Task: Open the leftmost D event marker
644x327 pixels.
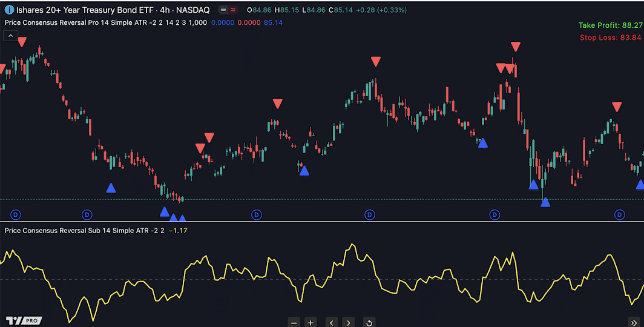Action: coord(16,214)
